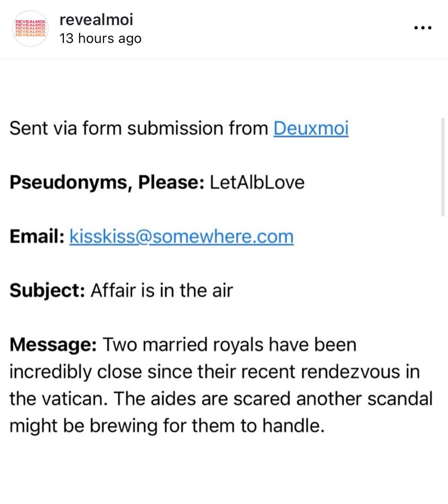
Task: Click the bold 'Subject:' label
Action: (x=47, y=291)
